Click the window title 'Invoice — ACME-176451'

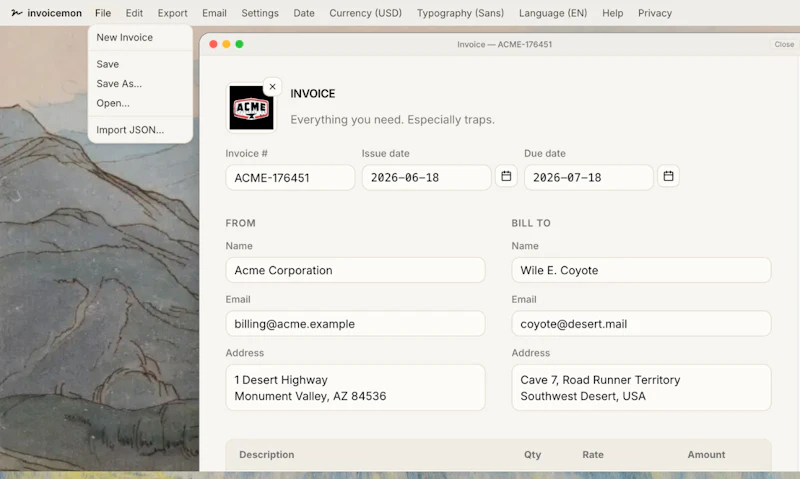click(x=504, y=44)
